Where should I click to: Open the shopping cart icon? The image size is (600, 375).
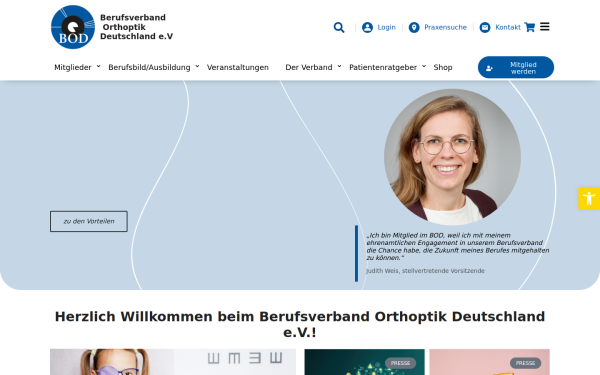(x=530, y=27)
